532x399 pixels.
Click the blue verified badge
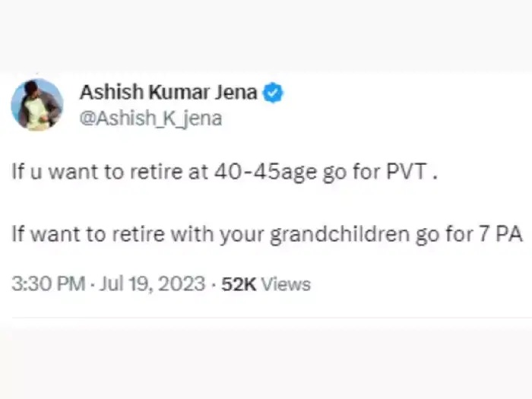(x=274, y=94)
